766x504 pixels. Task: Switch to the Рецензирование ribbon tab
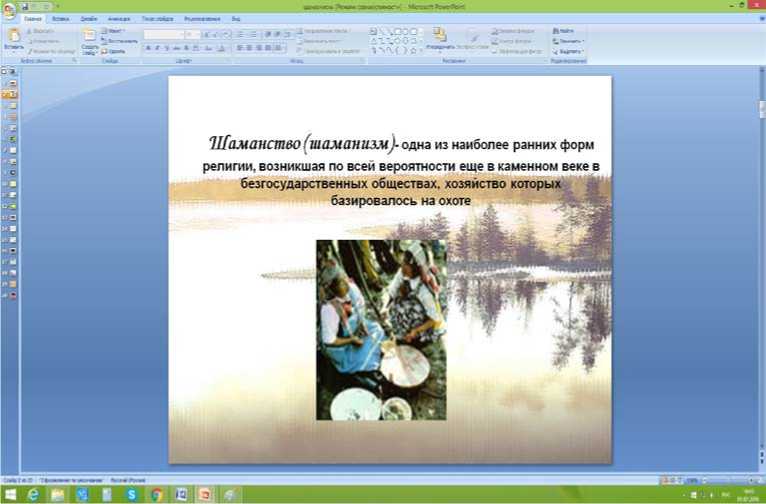(202, 19)
